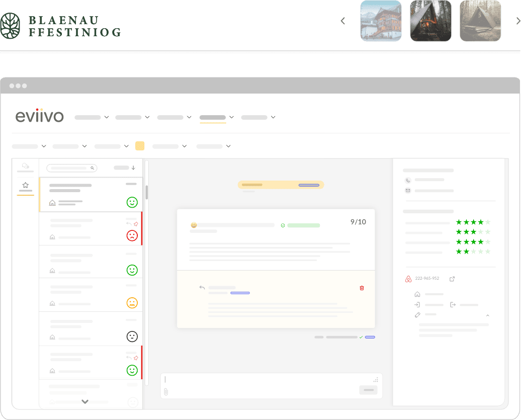
Task: Click the review list vertical scrollbar
Action: (x=146, y=192)
